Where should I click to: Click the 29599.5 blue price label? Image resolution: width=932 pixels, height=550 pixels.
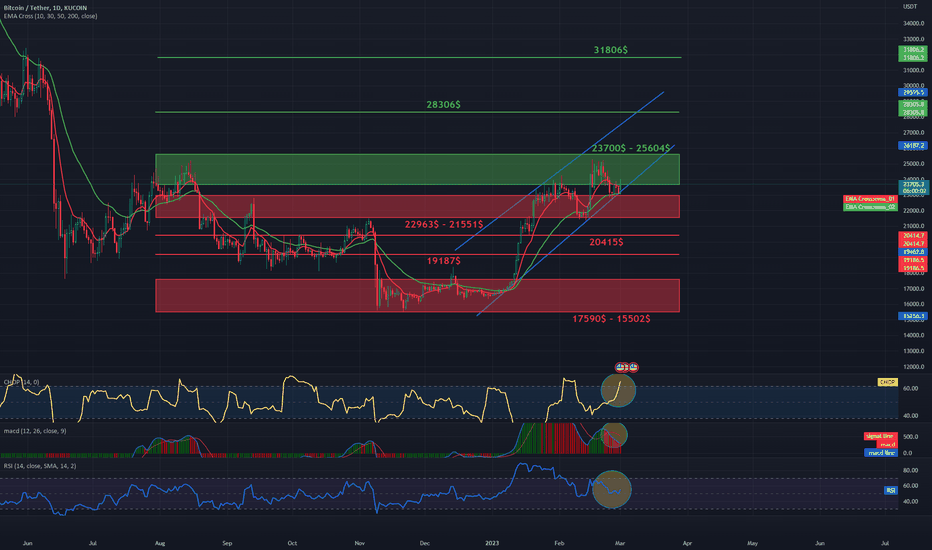[x=913, y=93]
